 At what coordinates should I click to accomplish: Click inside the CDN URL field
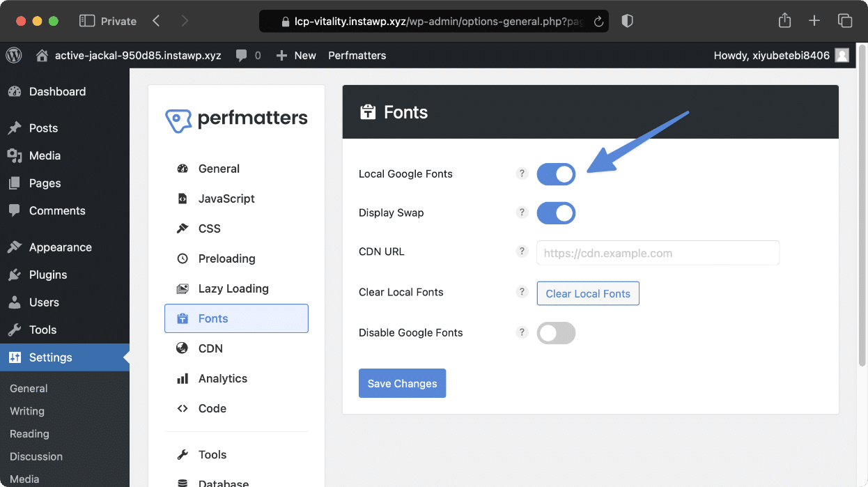coord(658,253)
